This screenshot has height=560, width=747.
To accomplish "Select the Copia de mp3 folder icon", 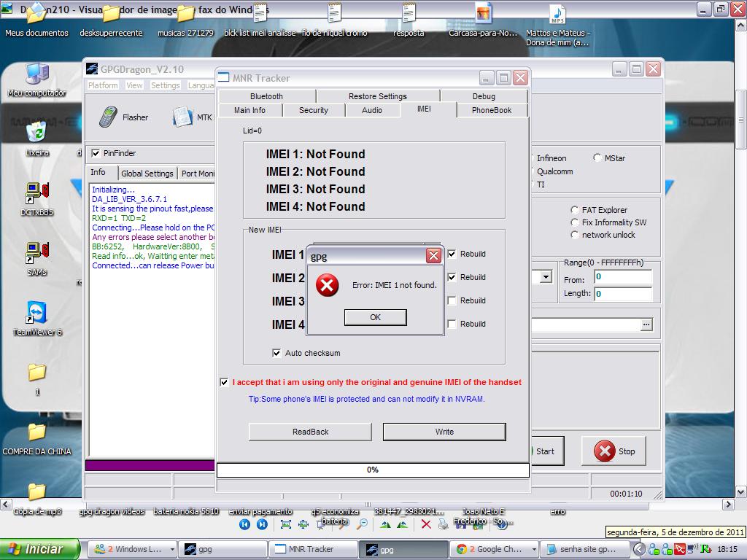I will pyautogui.click(x=36, y=492).
